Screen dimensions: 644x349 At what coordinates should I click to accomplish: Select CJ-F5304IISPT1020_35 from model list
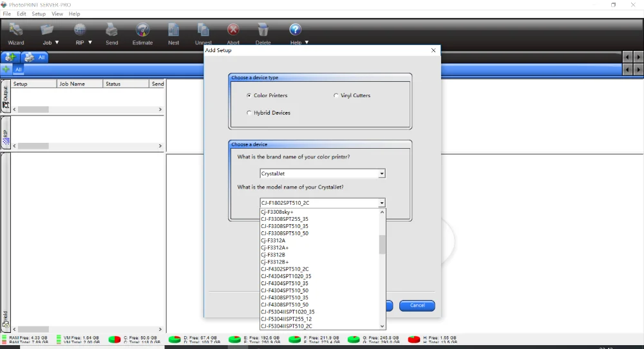pos(319,312)
